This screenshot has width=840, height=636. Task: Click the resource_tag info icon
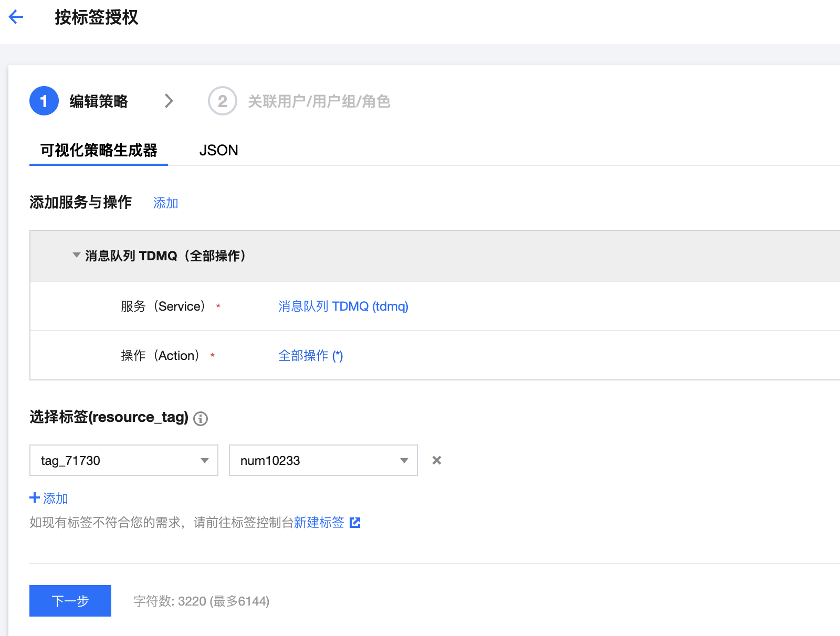click(201, 418)
